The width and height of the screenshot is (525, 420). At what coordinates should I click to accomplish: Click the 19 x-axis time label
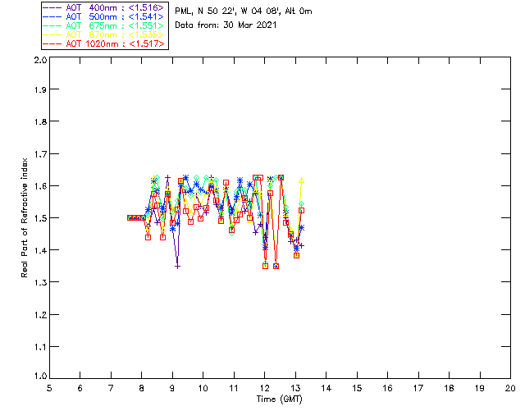[x=480, y=388]
